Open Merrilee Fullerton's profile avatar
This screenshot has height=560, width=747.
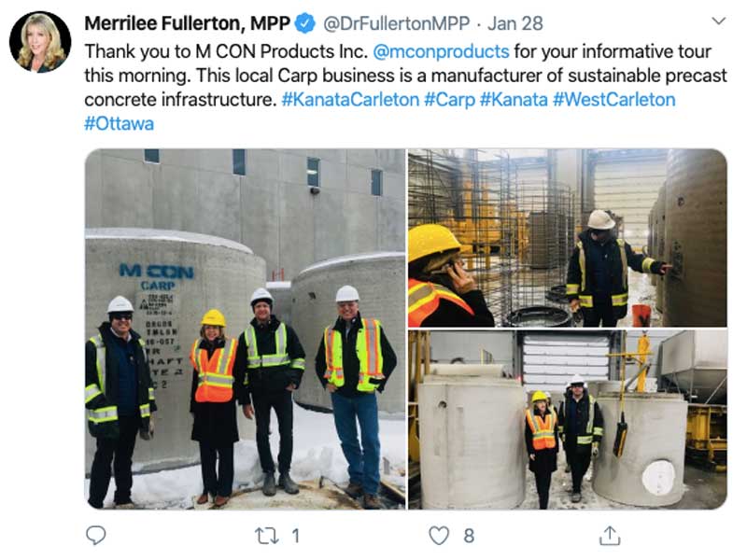point(40,42)
